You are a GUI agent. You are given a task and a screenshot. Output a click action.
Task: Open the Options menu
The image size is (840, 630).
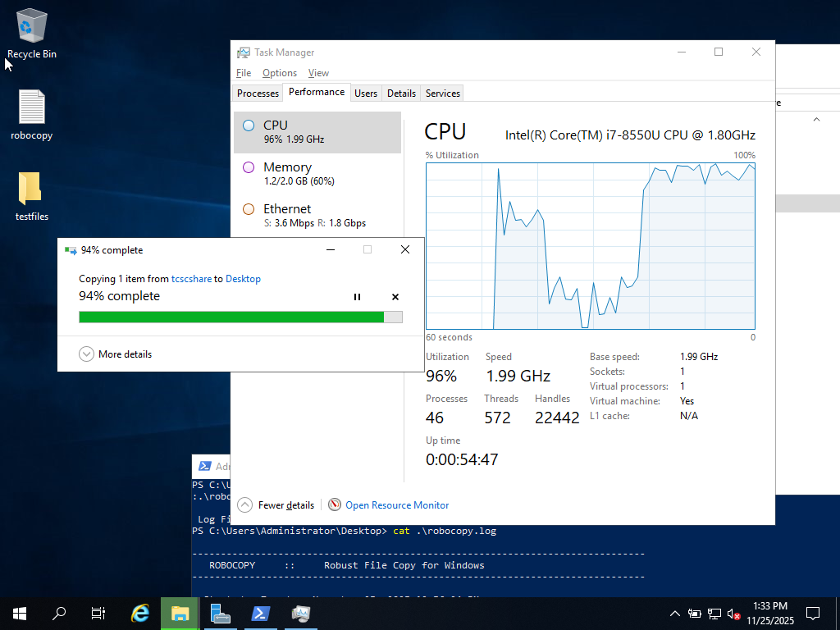click(x=279, y=73)
